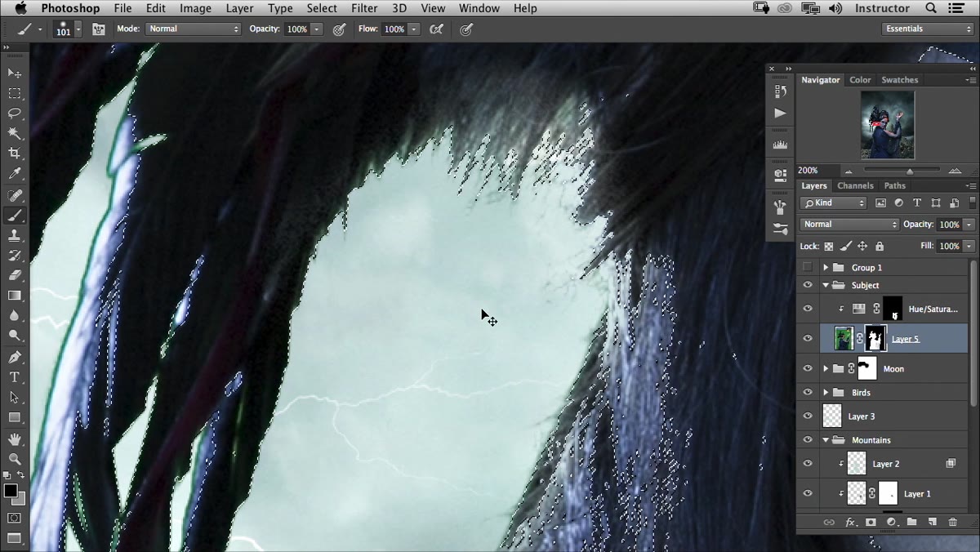This screenshot has width=980, height=552.
Task: Select the Move tool
Action: coord(15,73)
